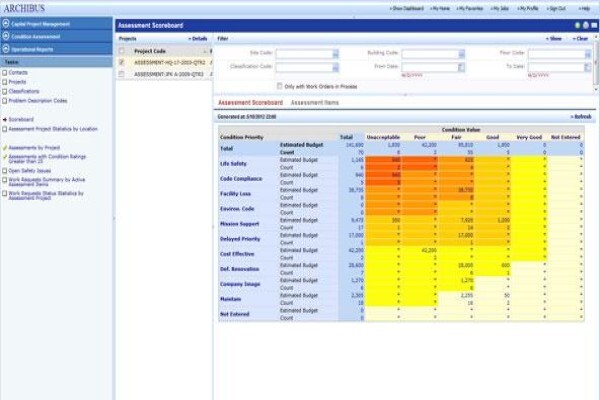Open My Jobs in top menu
600x400 pixels.
(x=500, y=8)
